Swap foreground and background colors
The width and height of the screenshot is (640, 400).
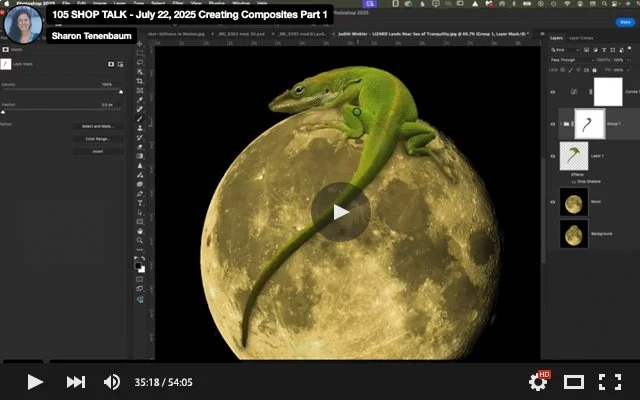[x=142, y=258]
